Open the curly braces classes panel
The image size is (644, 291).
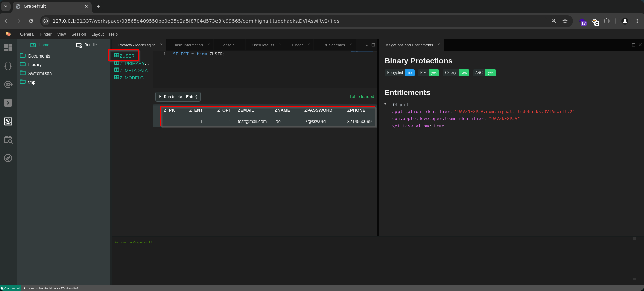8,66
